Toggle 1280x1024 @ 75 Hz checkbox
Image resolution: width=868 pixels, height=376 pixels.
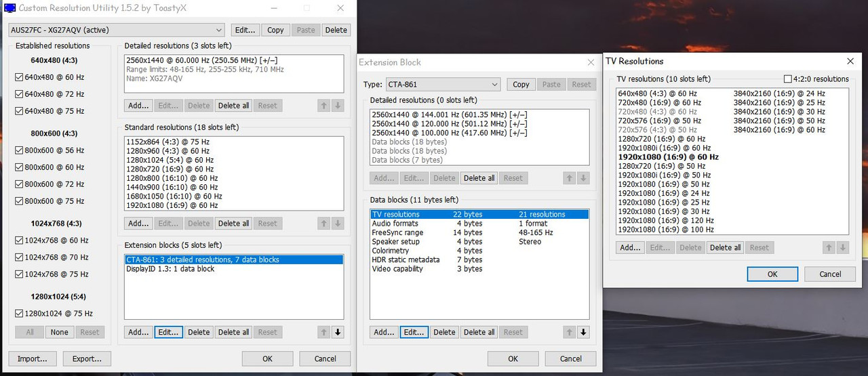tap(19, 314)
